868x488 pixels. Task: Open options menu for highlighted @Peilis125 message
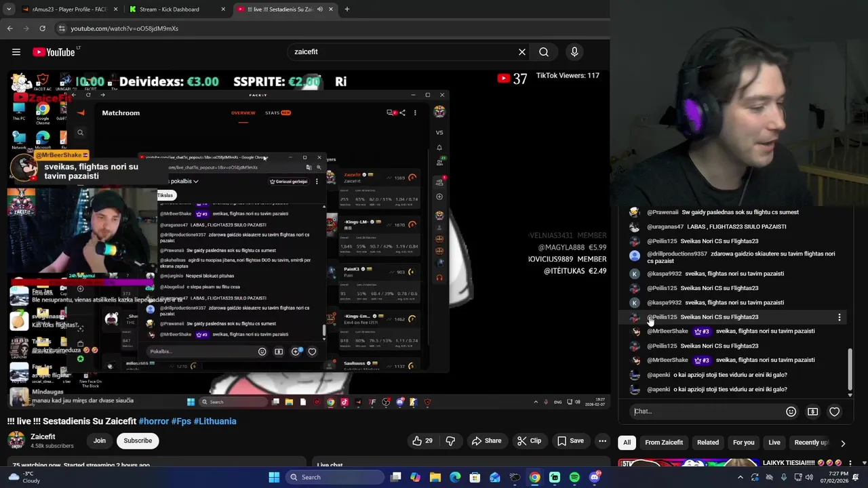pyautogui.click(x=839, y=317)
